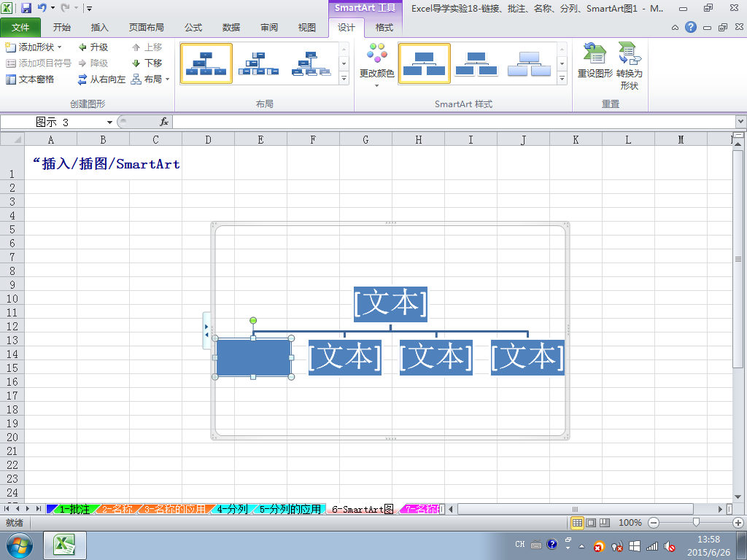This screenshot has width=747, height=560.
Task: Expand the formula bar chevron
Action: coord(741,122)
